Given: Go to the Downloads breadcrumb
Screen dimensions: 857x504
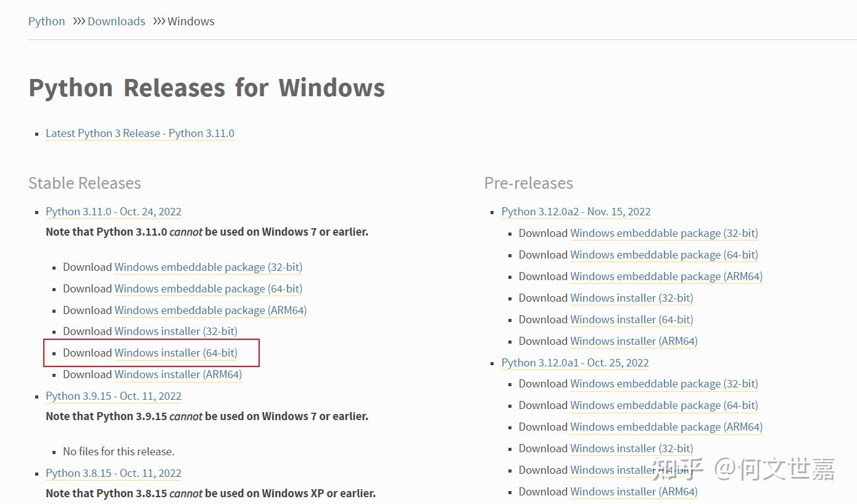Looking at the screenshot, I should (x=116, y=21).
